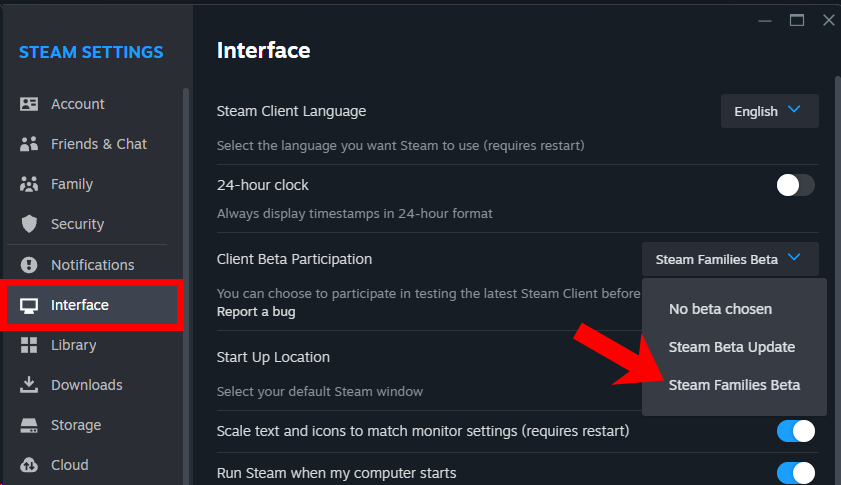Image resolution: width=841 pixels, height=485 pixels.
Task: Open the Account settings card icon
Action: coord(29,104)
